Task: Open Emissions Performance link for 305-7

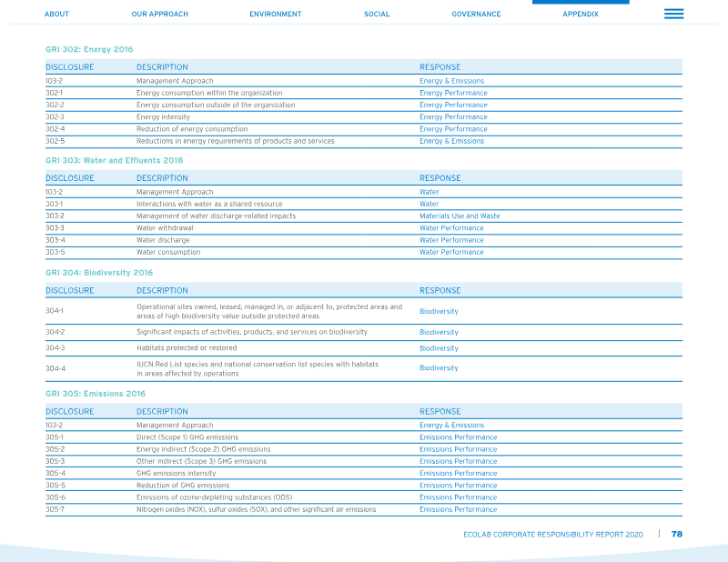Action: 459,509
